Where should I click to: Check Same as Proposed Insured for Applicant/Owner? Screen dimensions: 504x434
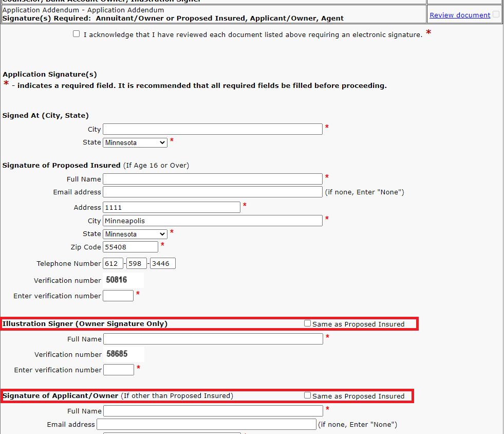point(307,395)
